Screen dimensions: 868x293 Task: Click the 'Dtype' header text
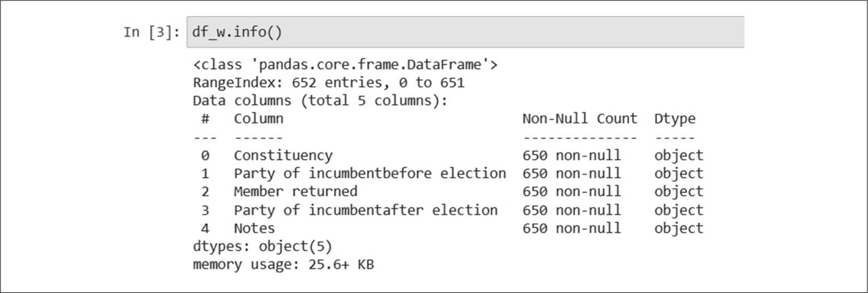[674, 118]
